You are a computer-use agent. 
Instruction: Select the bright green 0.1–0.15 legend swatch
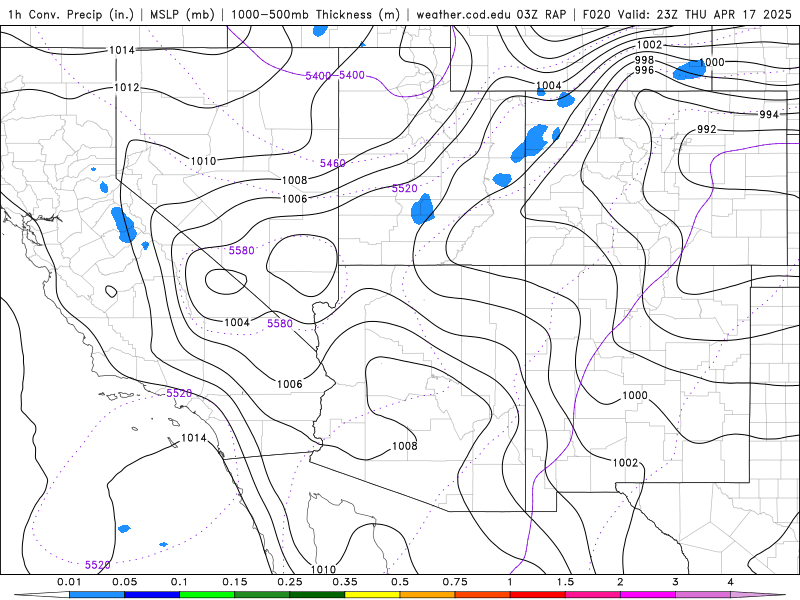pos(207,595)
